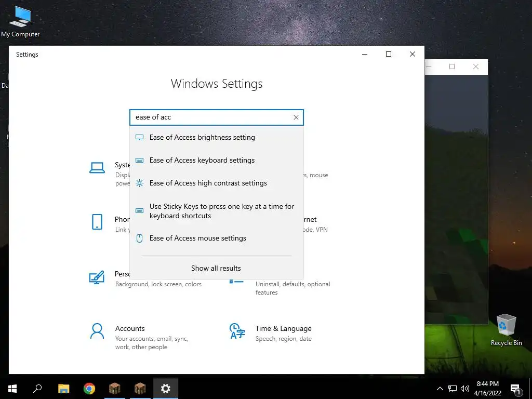Viewport: 532px width, 399px height.
Task: Open the Time & Language icon
Action: pyautogui.click(x=237, y=331)
